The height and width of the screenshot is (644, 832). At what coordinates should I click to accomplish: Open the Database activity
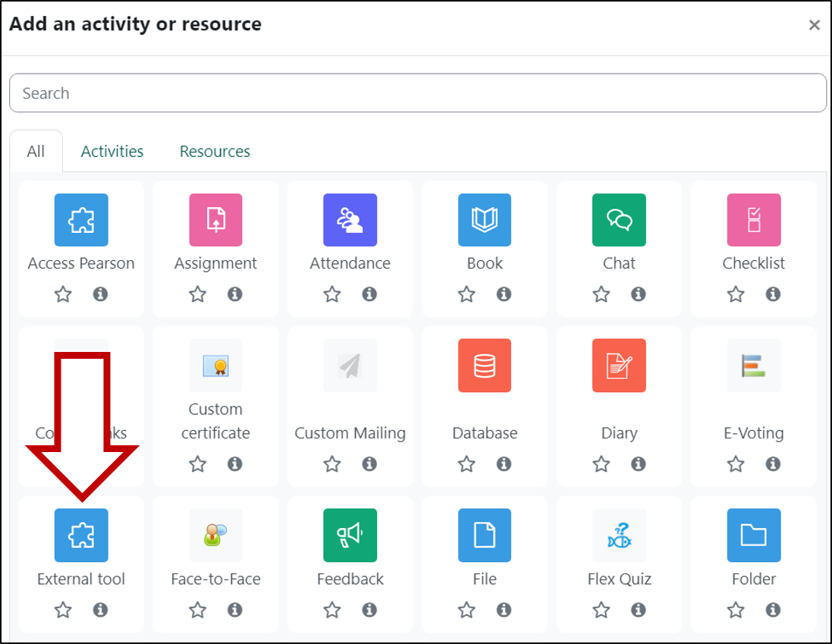pos(484,366)
